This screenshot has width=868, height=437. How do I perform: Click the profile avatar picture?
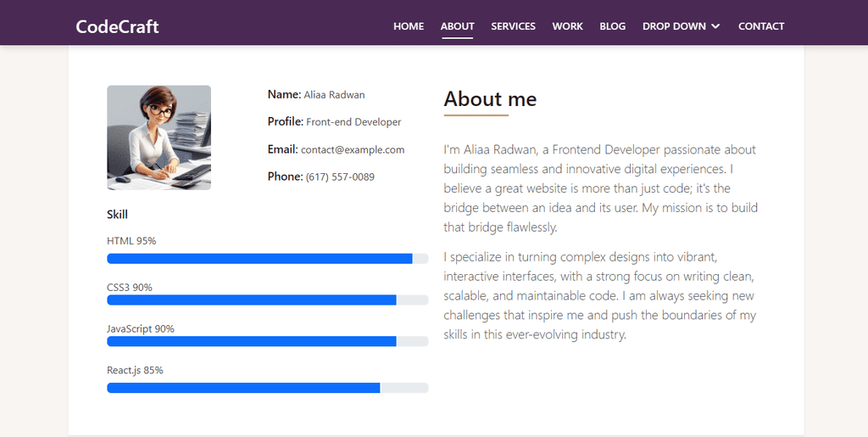click(159, 137)
